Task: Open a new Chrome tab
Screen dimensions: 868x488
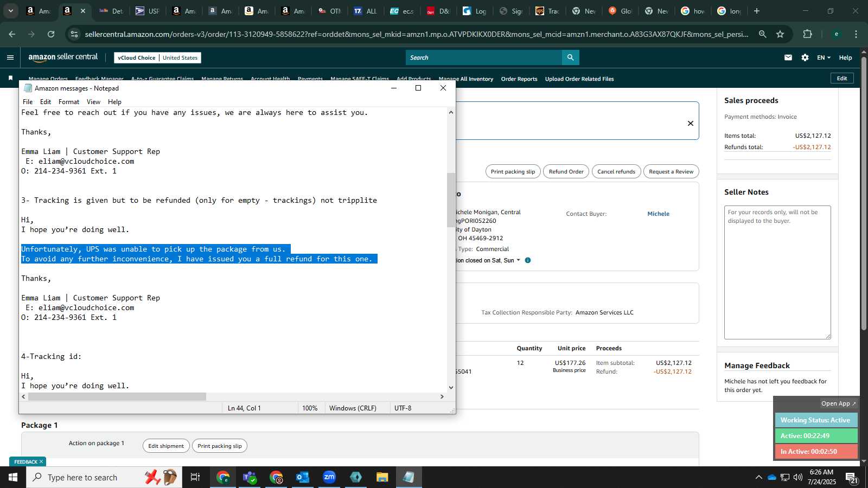Action: (x=757, y=11)
